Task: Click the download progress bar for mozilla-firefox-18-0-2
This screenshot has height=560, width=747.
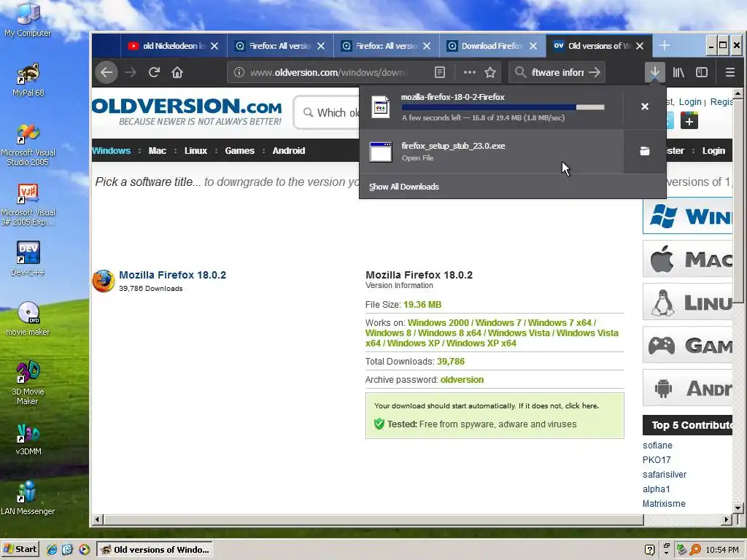Action: tap(503, 107)
